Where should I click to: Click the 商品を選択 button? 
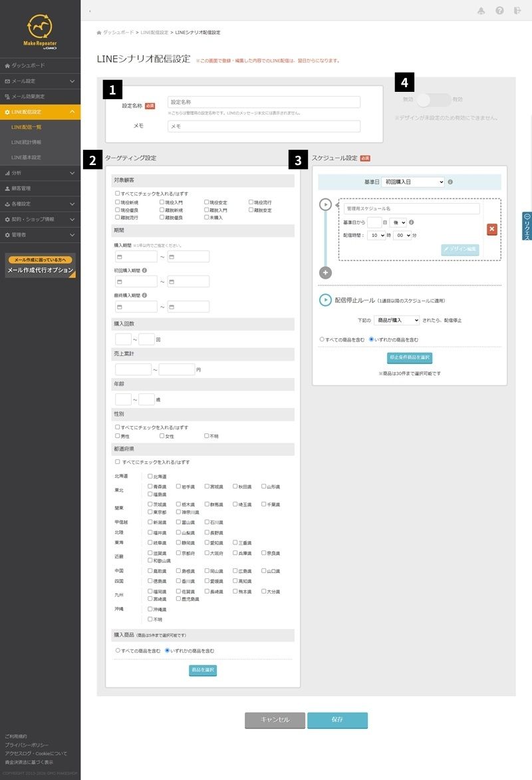(203, 670)
